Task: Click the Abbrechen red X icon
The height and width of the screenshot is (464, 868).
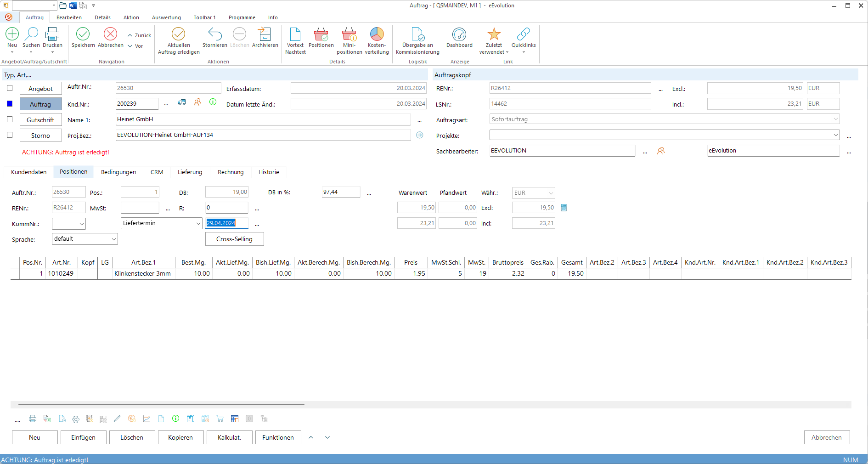Action: (x=111, y=34)
